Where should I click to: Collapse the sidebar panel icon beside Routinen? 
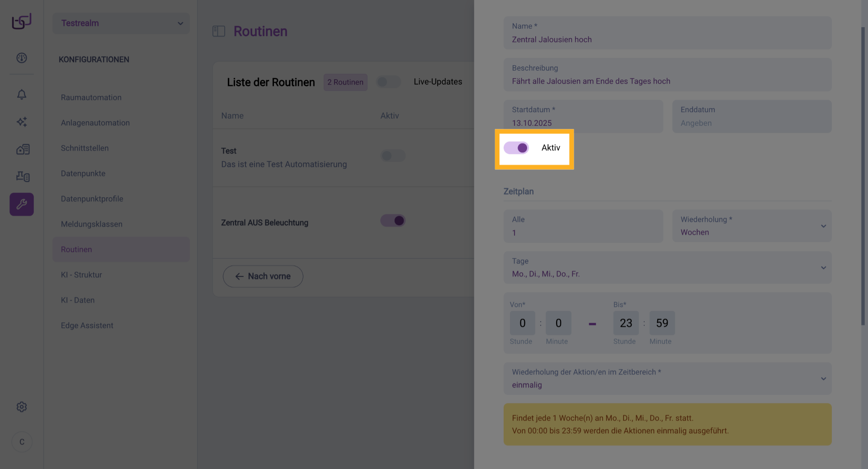(x=219, y=31)
